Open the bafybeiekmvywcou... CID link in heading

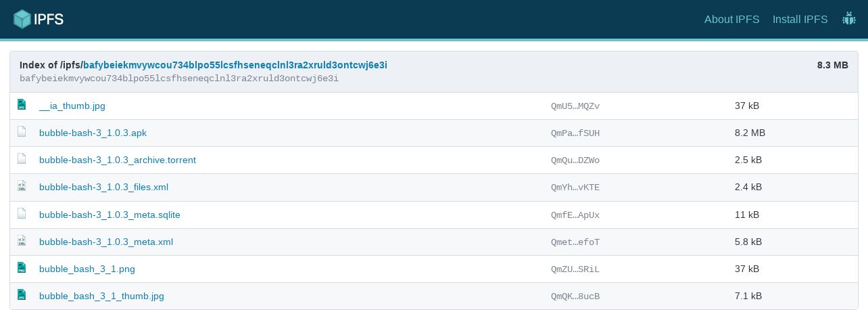pyautogui.click(x=235, y=65)
